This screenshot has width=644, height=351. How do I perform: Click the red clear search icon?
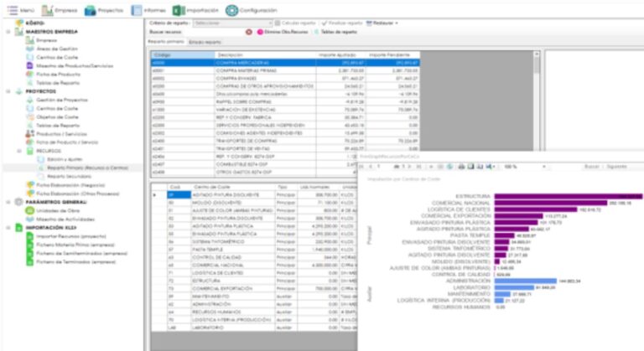pos(249,31)
